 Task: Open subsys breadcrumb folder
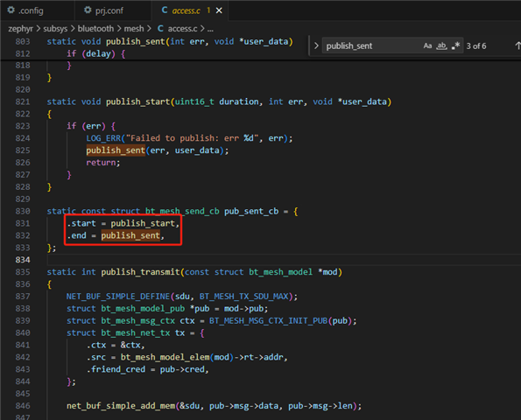click(55, 29)
